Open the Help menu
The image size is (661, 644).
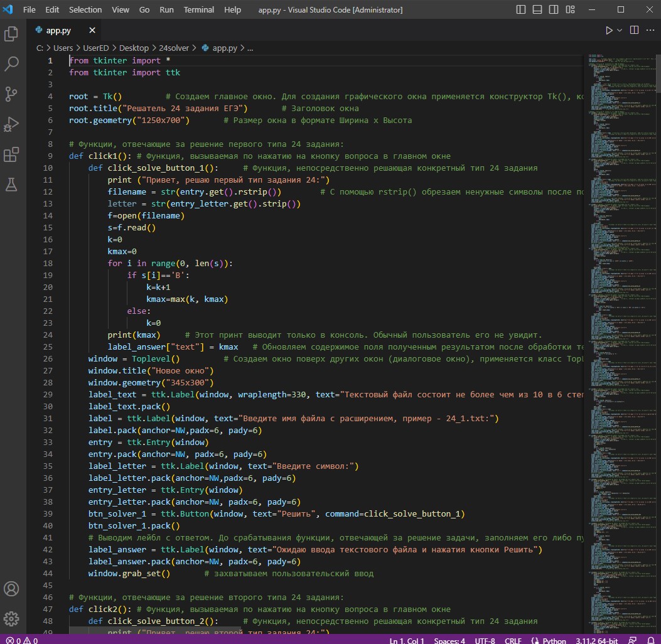coord(232,9)
